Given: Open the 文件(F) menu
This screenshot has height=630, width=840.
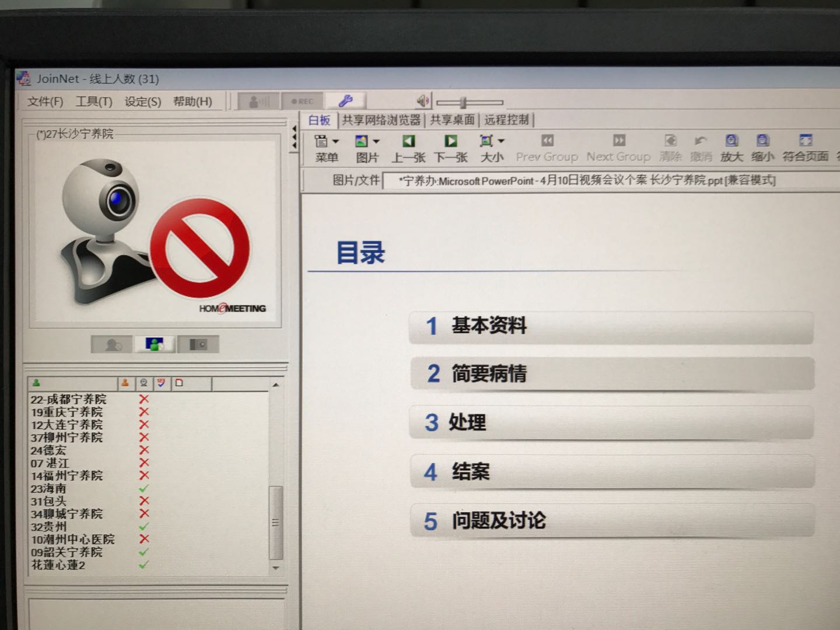Looking at the screenshot, I should click(x=45, y=101).
